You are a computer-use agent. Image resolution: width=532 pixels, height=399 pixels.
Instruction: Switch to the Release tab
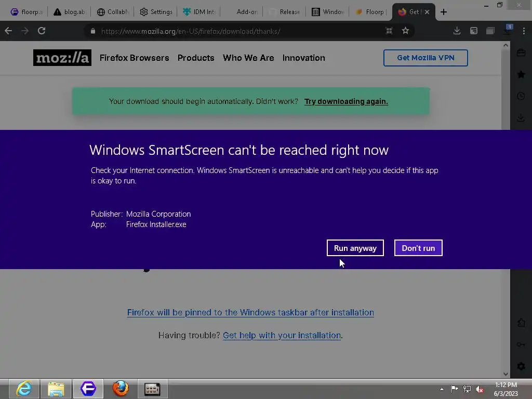click(285, 12)
